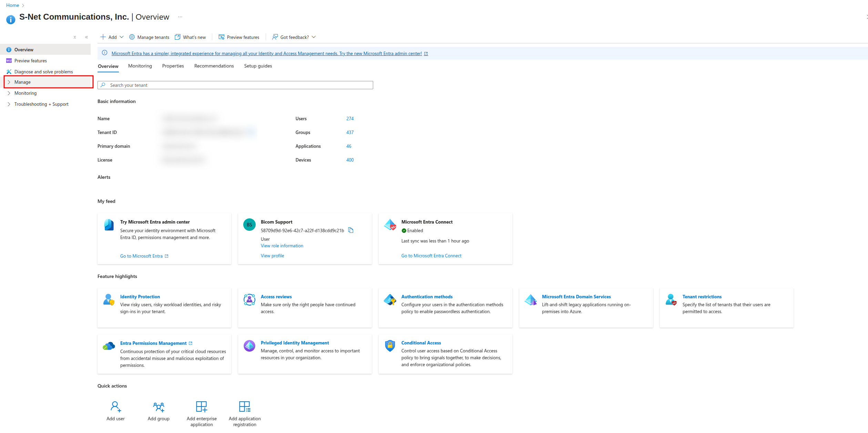The height and width of the screenshot is (433, 868).
Task: Open Diagnose and solve problems
Action: coord(43,72)
